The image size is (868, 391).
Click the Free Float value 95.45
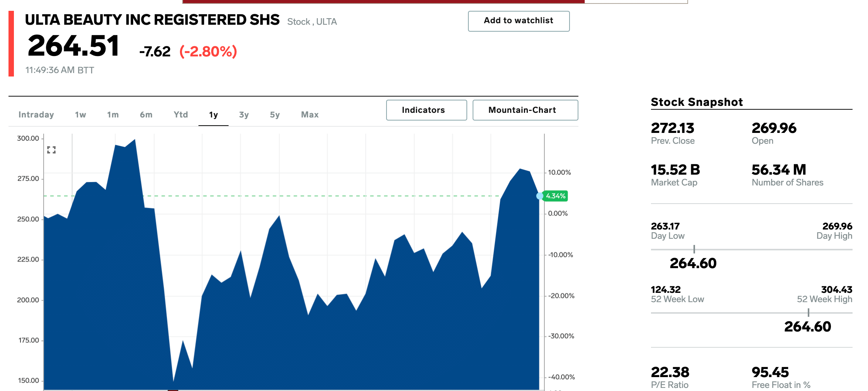tap(770, 372)
